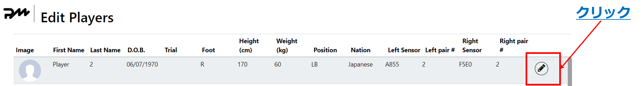The image size is (644, 86).
Task: Click the gray vertical scrollbar
Action: 570,72
